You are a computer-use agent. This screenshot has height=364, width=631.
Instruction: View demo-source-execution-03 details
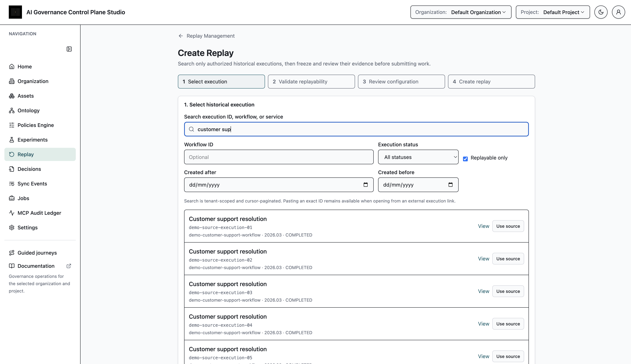coord(483,291)
